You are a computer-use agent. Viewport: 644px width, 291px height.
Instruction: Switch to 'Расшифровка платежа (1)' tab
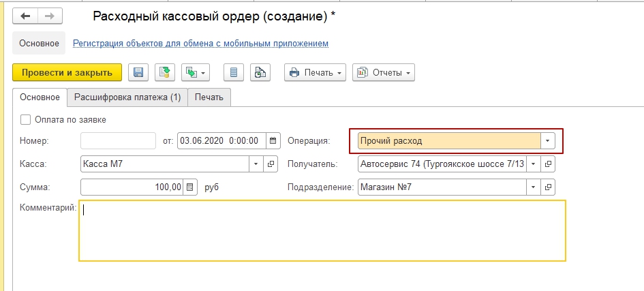pos(127,97)
